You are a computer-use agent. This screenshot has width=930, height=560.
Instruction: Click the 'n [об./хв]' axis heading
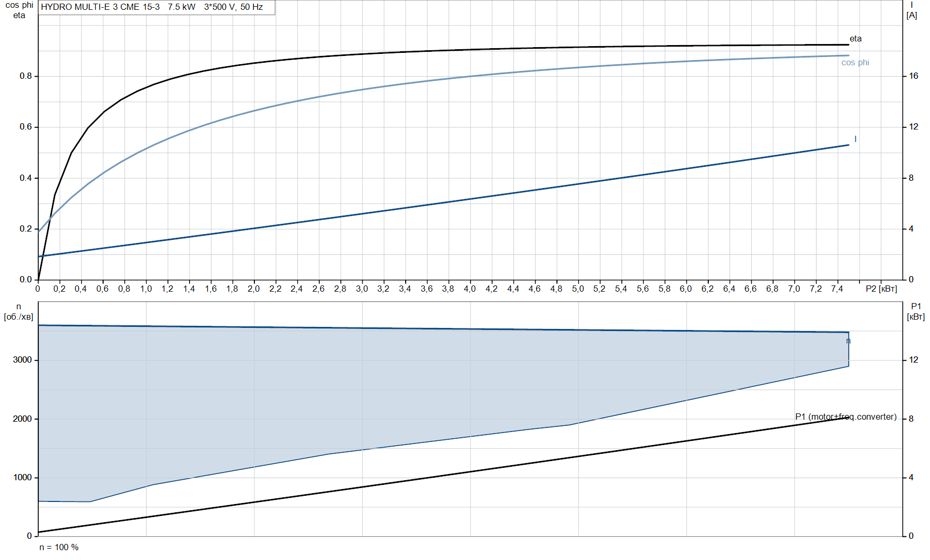point(19,311)
